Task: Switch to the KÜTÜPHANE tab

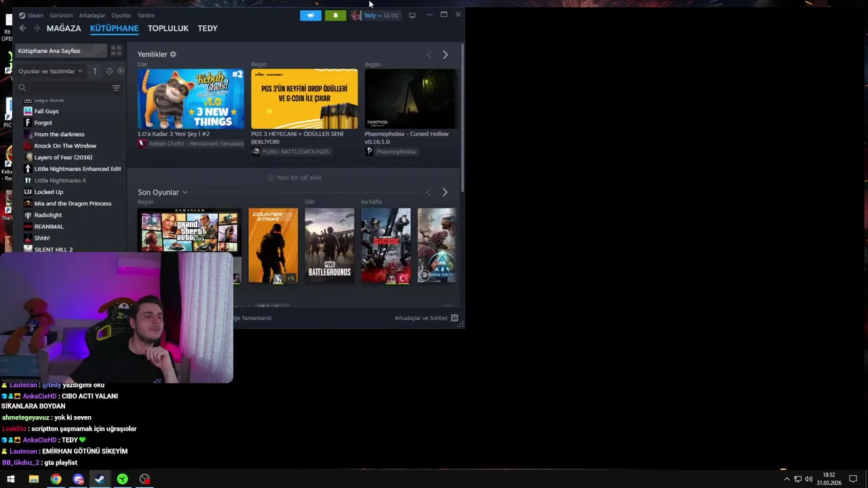Action: pos(114,28)
